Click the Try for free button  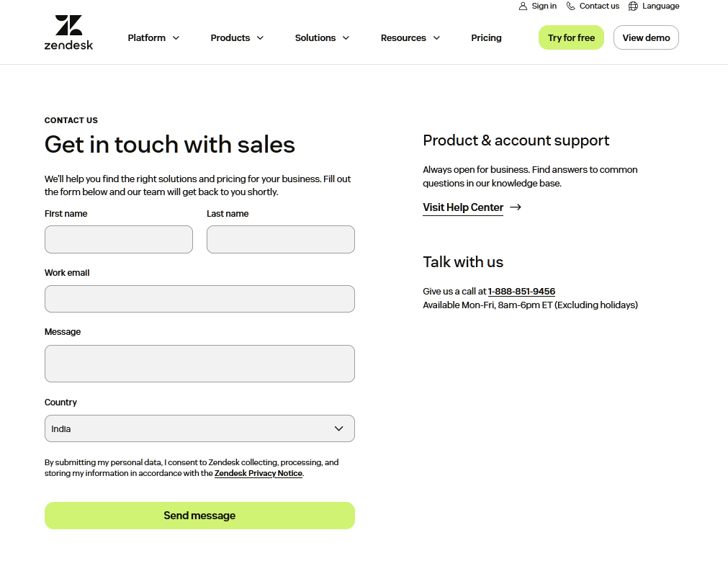[571, 37]
